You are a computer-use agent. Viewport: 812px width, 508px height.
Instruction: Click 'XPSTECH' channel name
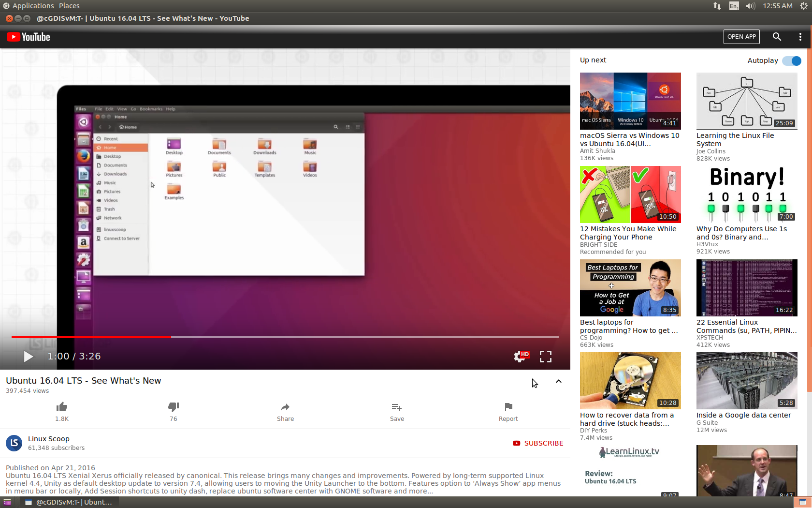coord(710,338)
